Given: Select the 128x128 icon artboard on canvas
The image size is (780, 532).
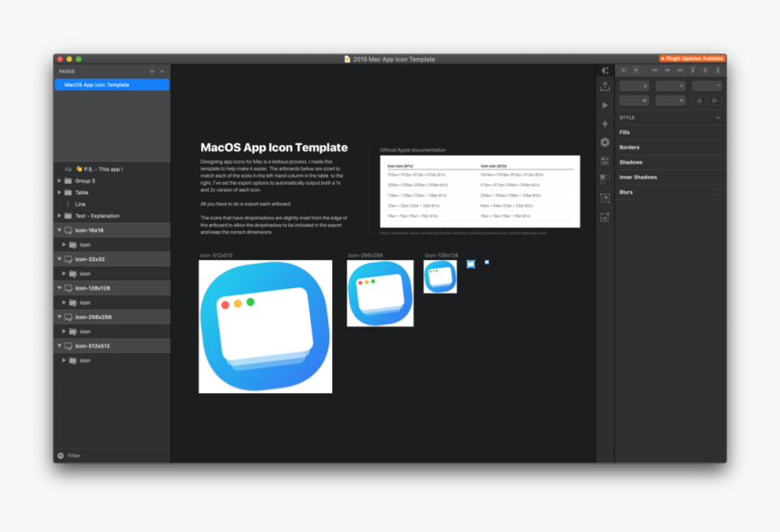Looking at the screenshot, I should [x=440, y=276].
